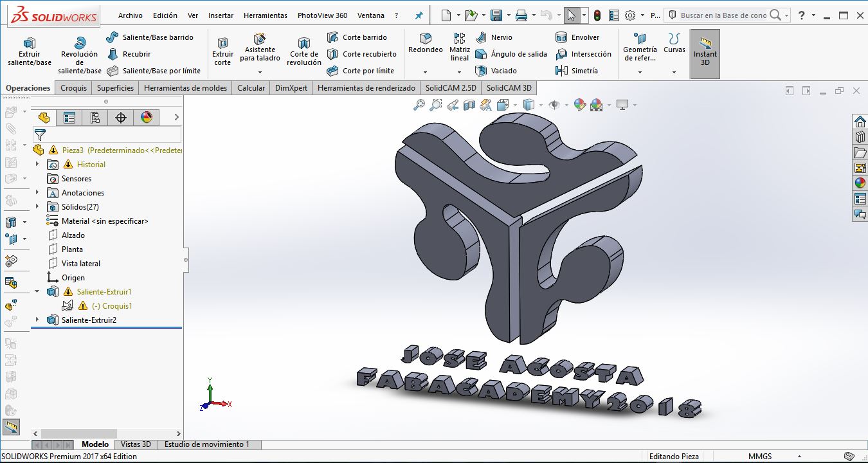Open the Insertar menu

tap(221, 15)
